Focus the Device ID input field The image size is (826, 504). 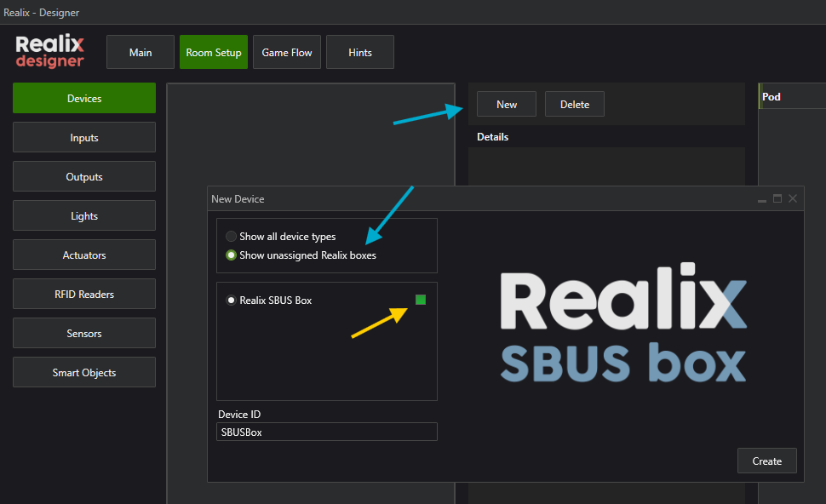click(x=327, y=432)
